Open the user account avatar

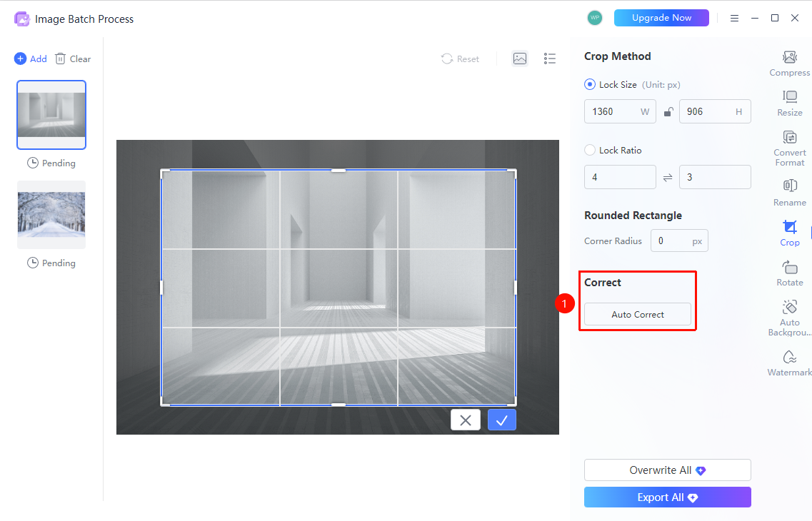click(x=594, y=18)
